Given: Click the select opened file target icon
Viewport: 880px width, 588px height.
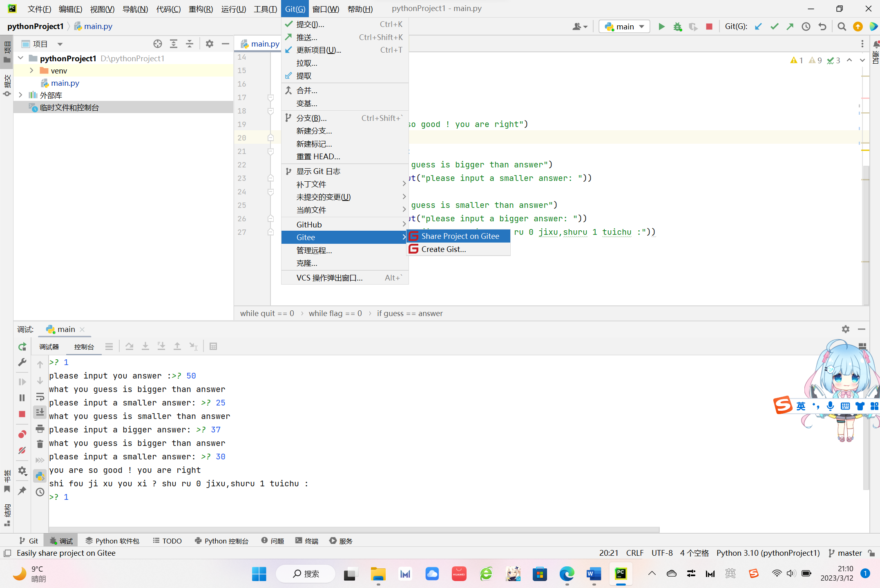Looking at the screenshot, I should pos(158,44).
